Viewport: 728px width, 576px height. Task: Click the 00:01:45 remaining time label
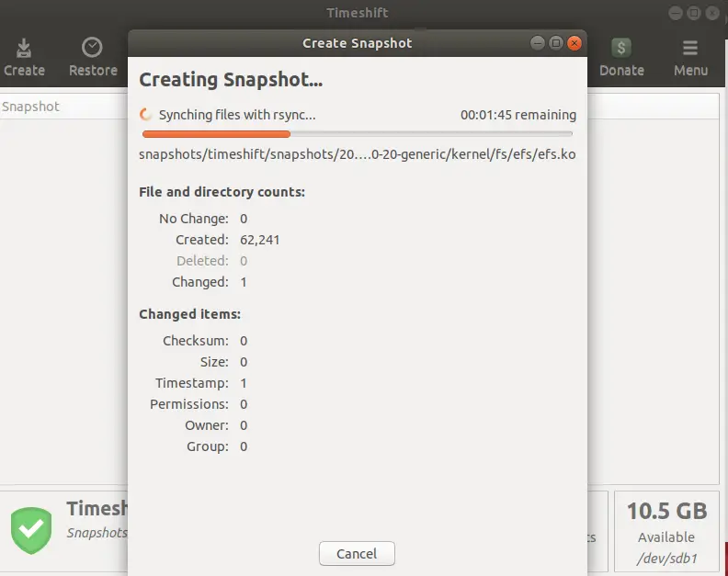(518, 115)
